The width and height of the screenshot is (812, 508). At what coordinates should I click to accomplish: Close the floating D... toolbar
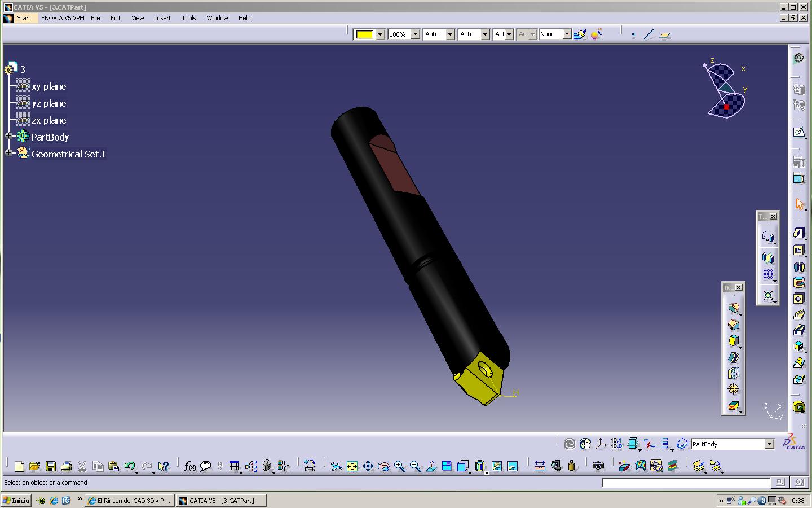coord(739,288)
